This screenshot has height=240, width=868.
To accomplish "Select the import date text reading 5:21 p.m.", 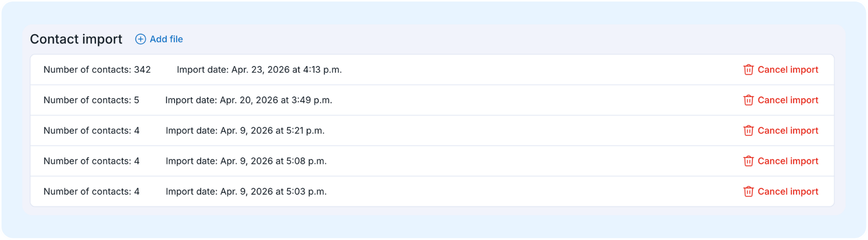I will (x=245, y=130).
